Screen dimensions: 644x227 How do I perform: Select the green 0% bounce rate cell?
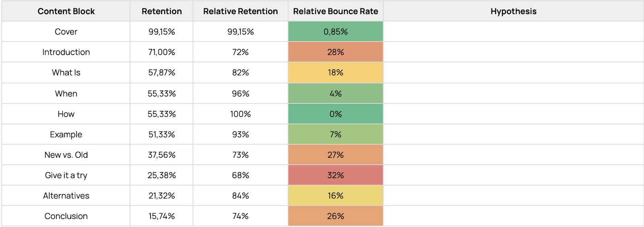[x=335, y=114]
